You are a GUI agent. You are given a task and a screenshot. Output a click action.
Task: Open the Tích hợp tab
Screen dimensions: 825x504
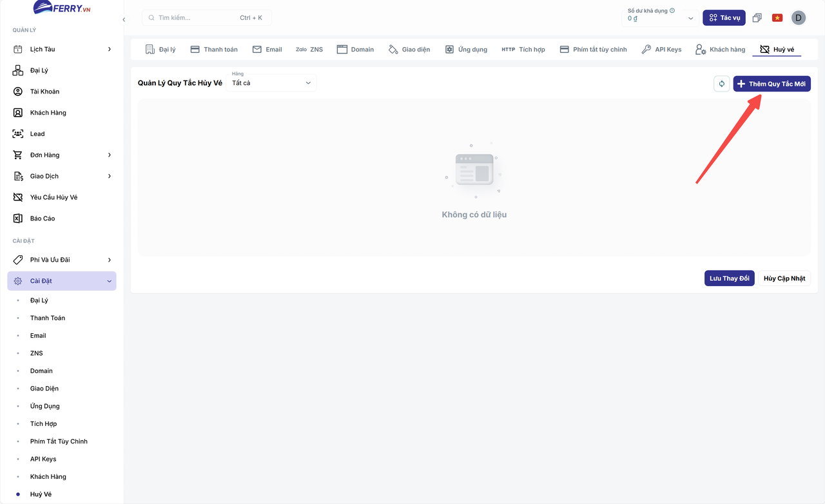coord(523,50)
